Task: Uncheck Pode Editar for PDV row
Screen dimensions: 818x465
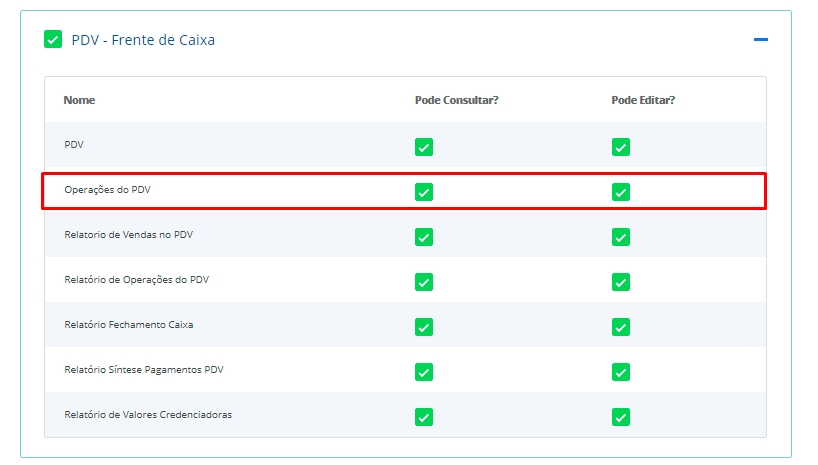Action: pos(621,147)
